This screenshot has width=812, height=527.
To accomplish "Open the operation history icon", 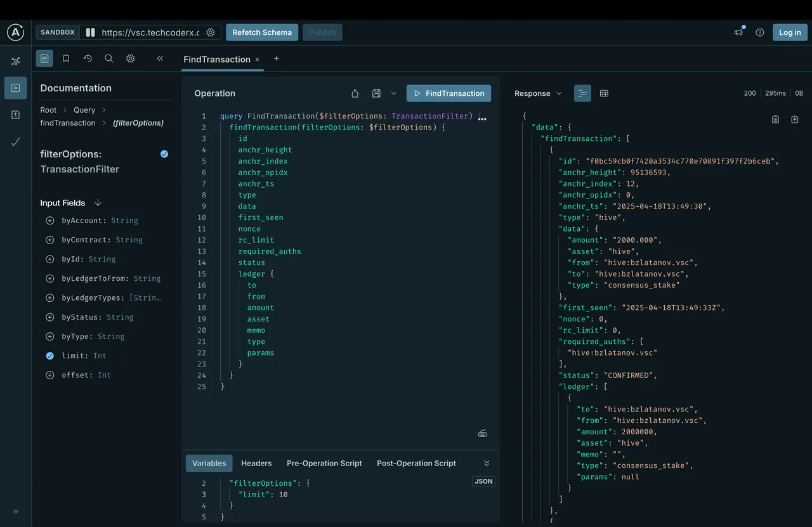I will pyautogui.click(x=88, y=58).
